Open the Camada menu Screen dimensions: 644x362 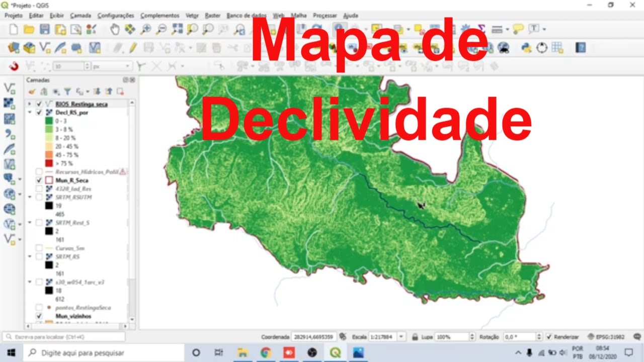point(80,16)
